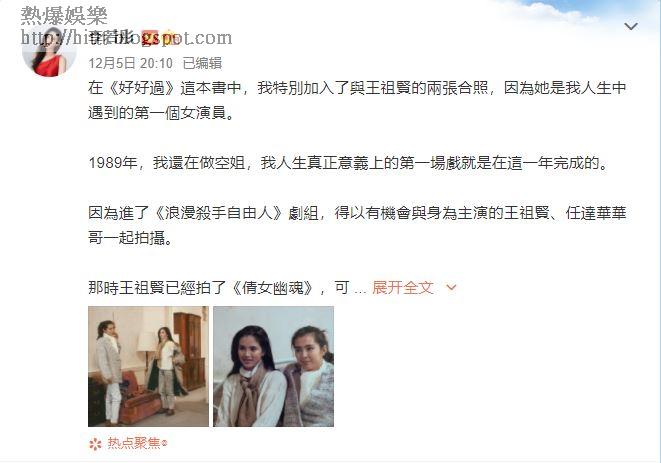Open the post options chevron at top right

[x=631, y=27]
